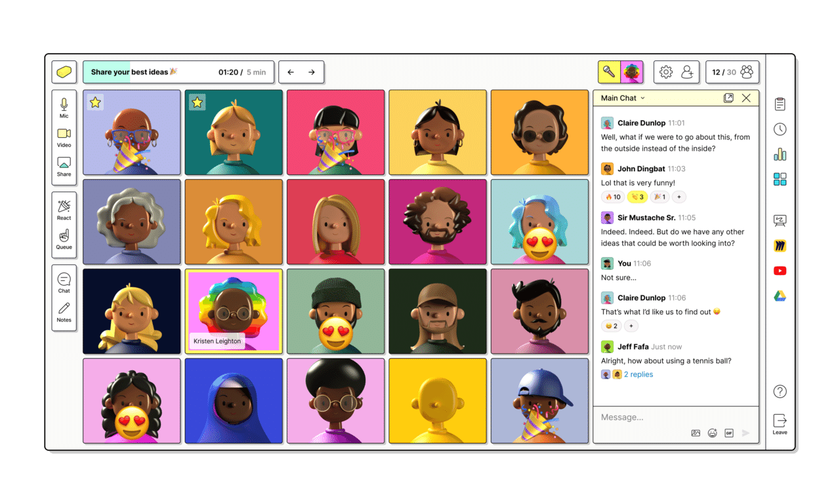Toggle the Mic on the left toolbar
This screenshot has width=840, height=504.
[64, 107]
